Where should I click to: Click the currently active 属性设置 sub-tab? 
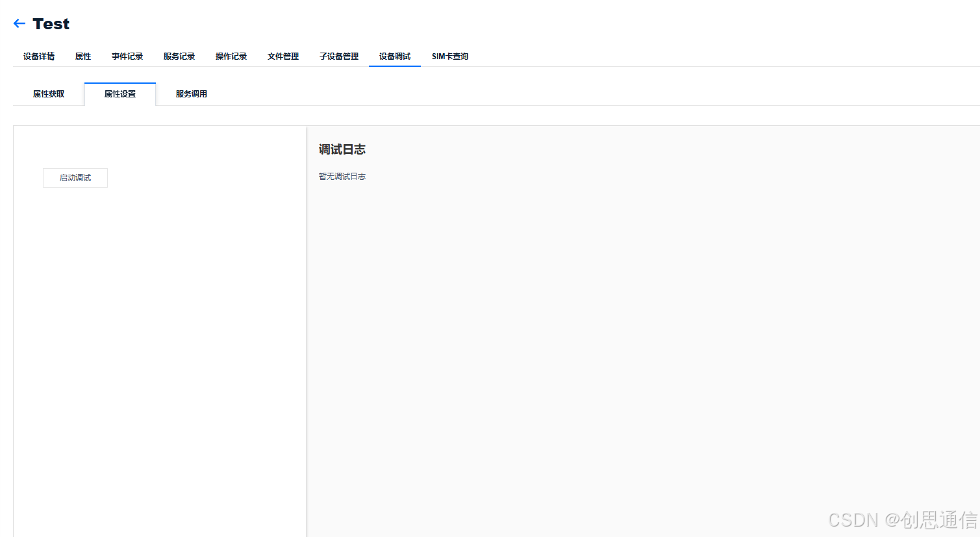coord(119,94)
